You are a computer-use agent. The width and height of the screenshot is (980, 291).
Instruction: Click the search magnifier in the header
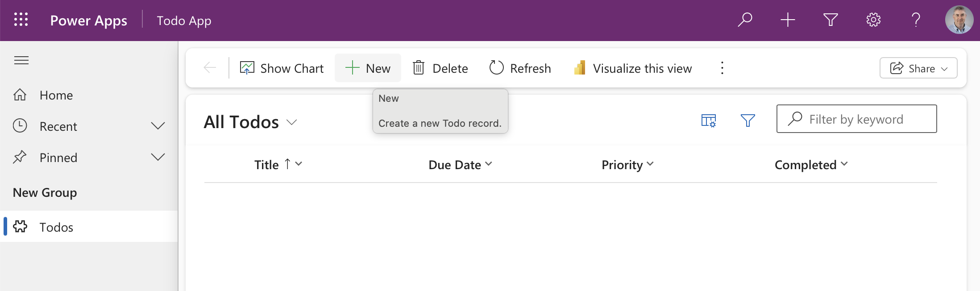click(x=745, y=20)
